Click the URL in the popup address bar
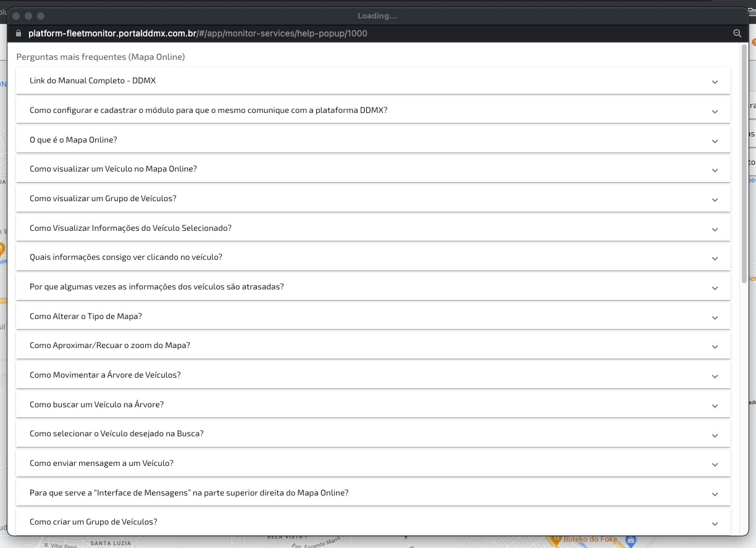 pyautogui.click(x=198, y=33)
